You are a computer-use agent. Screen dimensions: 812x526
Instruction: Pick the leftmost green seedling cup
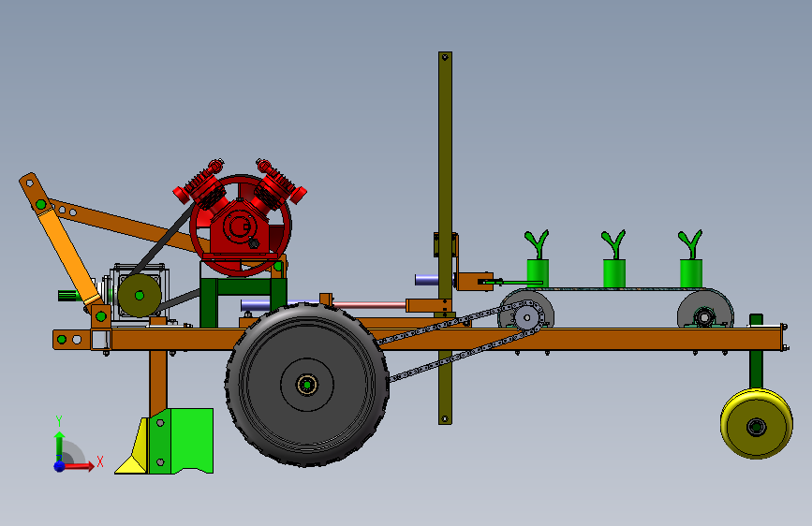click(538, 273)
